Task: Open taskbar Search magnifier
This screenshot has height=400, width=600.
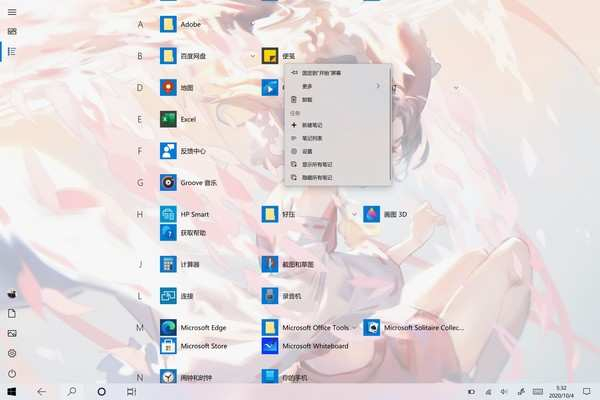Action: pyautogui.click(x=72, y=392)
